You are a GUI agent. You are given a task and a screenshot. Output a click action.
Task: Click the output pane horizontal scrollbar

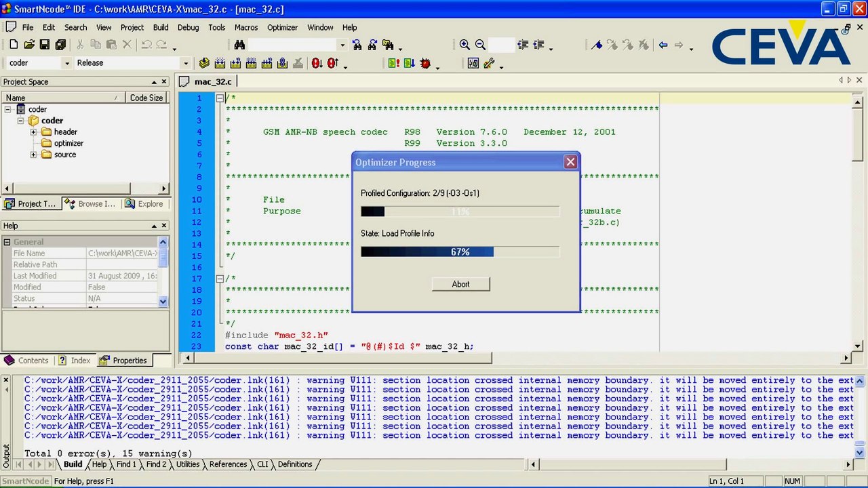point(690,464)
